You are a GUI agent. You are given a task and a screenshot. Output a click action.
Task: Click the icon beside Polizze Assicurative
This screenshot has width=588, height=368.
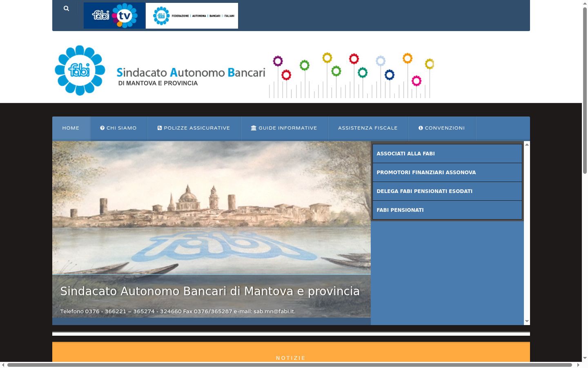coord(160,128)
